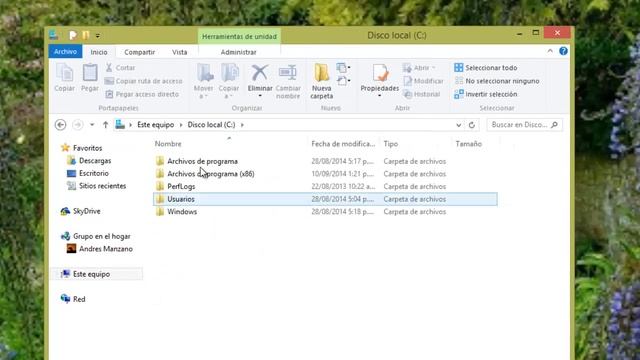Open the Eliminar dropdown arrow
Screen dimensions: 640x360
260,96
